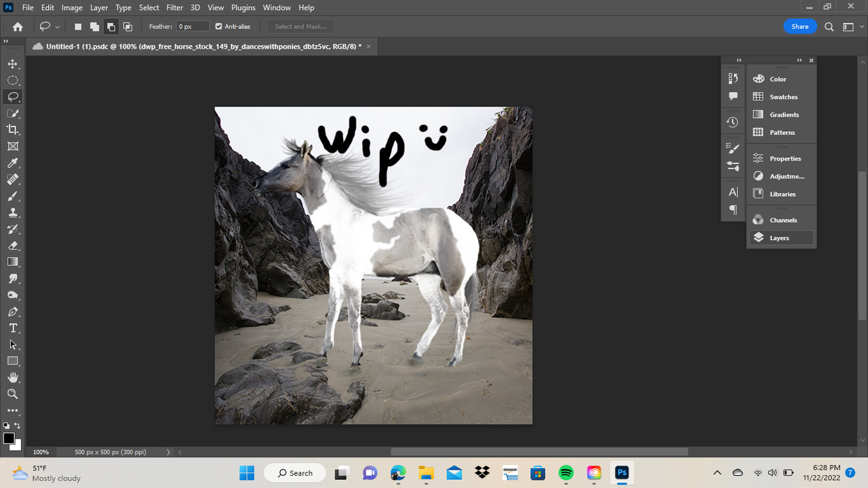Click the Feather input field
The image size is (868, 488).
[193, 26]
